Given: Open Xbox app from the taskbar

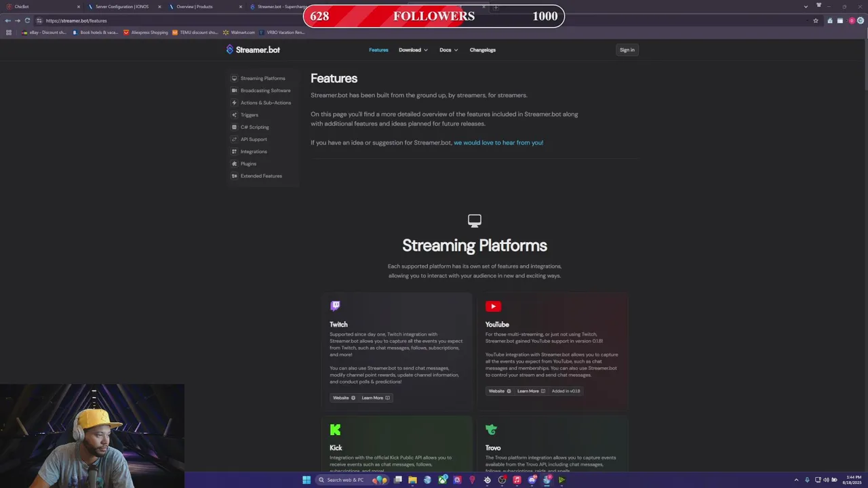Looking at the screenshot, I should [443, 480].
